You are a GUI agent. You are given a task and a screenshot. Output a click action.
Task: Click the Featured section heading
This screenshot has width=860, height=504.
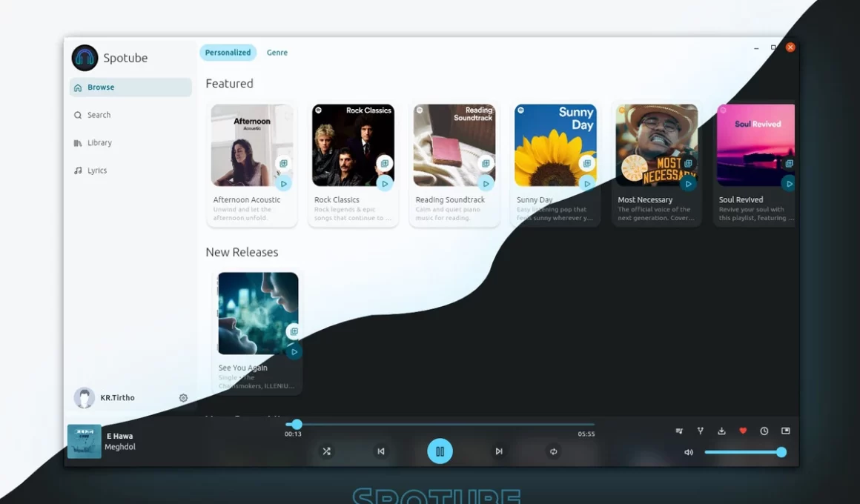click(x=229, y=83)
